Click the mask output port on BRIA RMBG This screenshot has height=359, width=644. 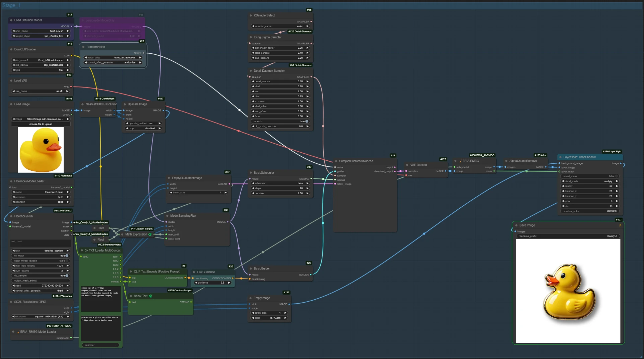pyautogui.click(x=494, y=171)
